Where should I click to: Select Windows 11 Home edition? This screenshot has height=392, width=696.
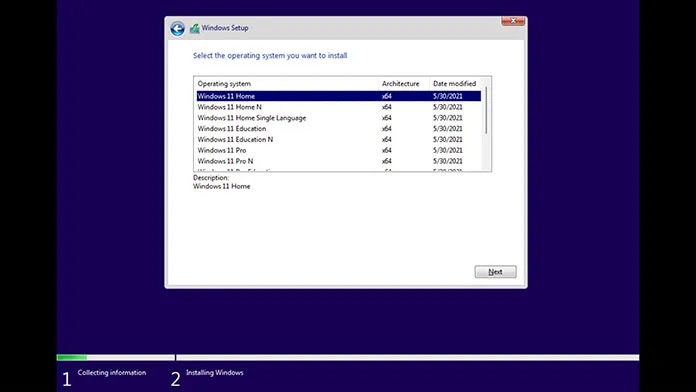(339, 96)
